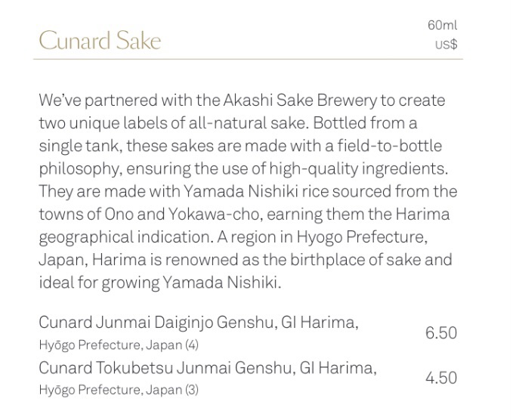Image resolution: width=513 pixels, height=420 pixels.
Task: Click the phrase "We've partnered" starting the paragraph
Action: pos(90,100)
